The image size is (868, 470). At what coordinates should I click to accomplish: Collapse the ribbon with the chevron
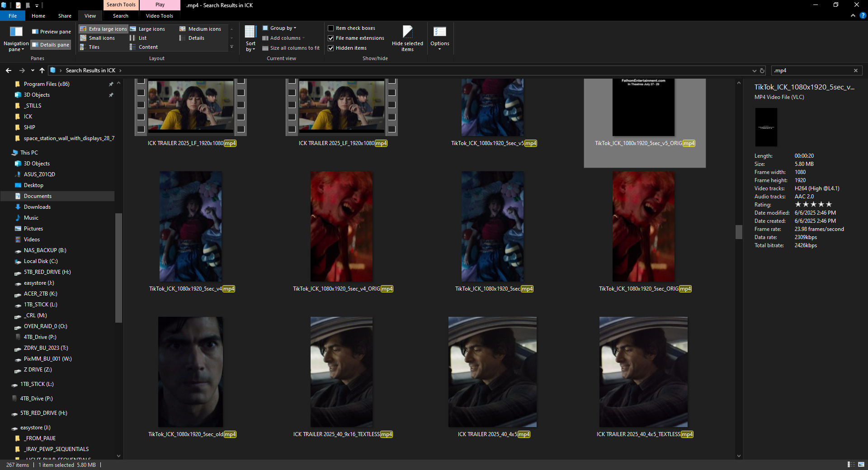[x=853, y=15]
